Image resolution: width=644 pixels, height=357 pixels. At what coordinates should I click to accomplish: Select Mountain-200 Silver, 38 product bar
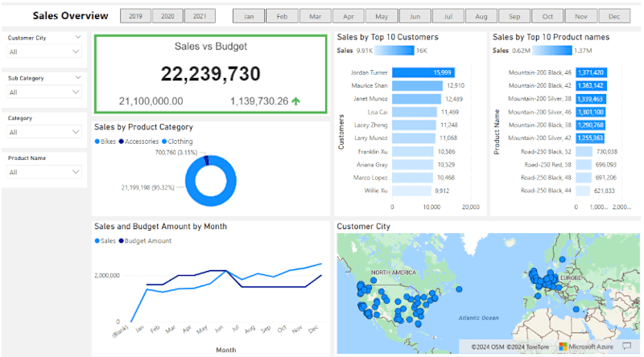pos(591,99)
